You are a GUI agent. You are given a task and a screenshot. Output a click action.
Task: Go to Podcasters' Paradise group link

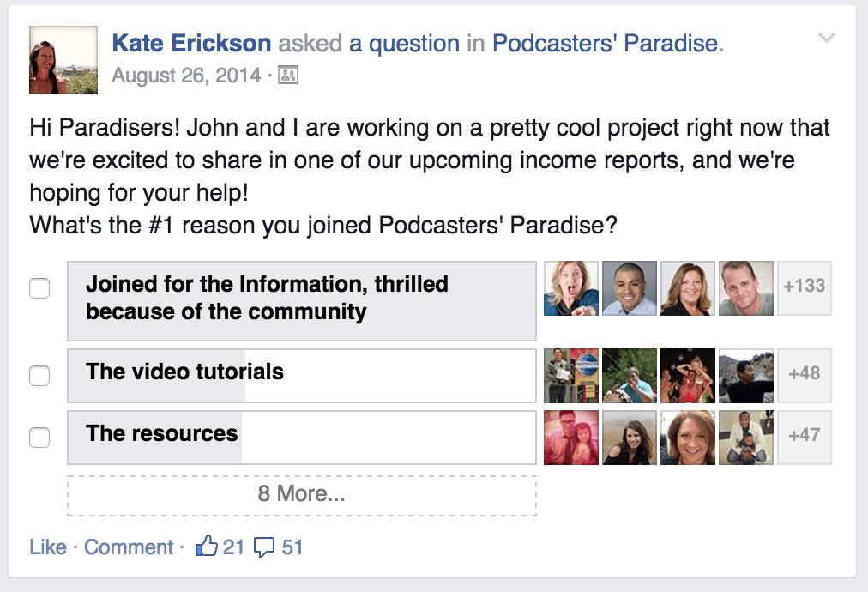[605, 43]
